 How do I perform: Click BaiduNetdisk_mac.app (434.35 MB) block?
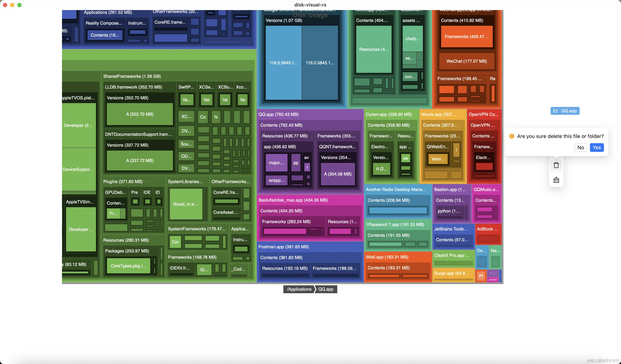pyautogui.click(x=293, y=200)
